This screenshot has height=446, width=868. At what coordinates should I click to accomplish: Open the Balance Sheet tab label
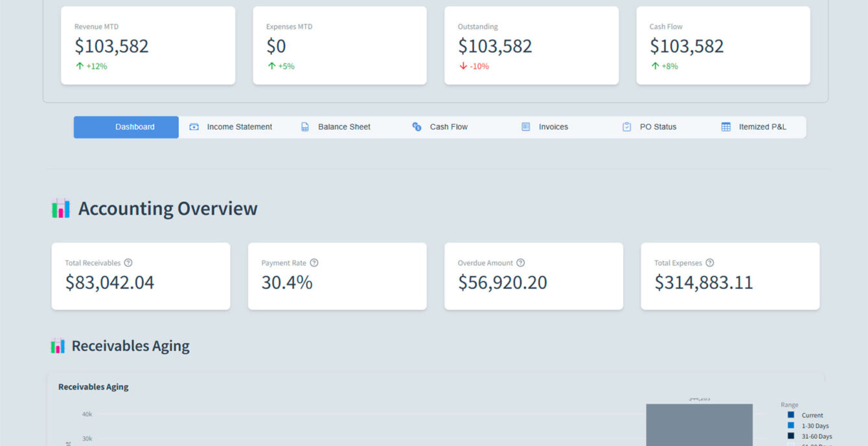coord(344,127)
